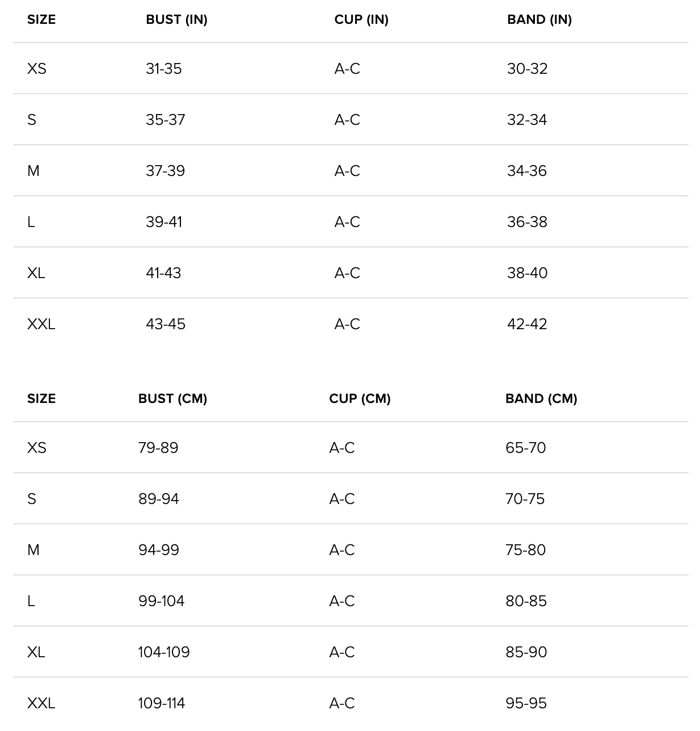Click the XXL bust value 43-45
Viewport: 700px width, 731px height.
[165, 324]
